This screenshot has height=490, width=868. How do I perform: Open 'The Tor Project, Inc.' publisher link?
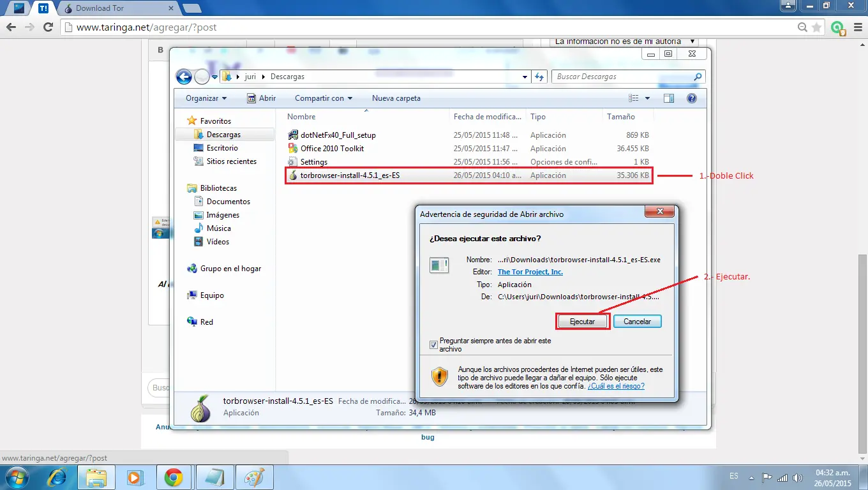530,272
